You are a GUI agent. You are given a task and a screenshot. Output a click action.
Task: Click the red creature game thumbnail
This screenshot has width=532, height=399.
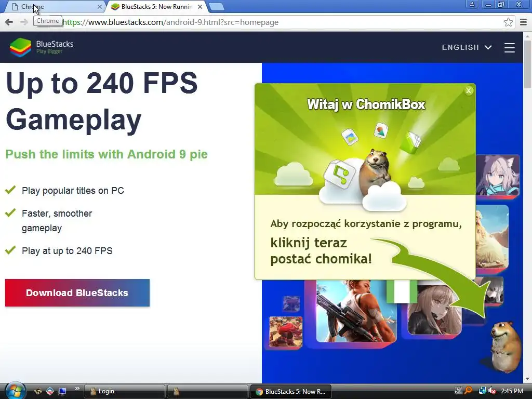286,332
